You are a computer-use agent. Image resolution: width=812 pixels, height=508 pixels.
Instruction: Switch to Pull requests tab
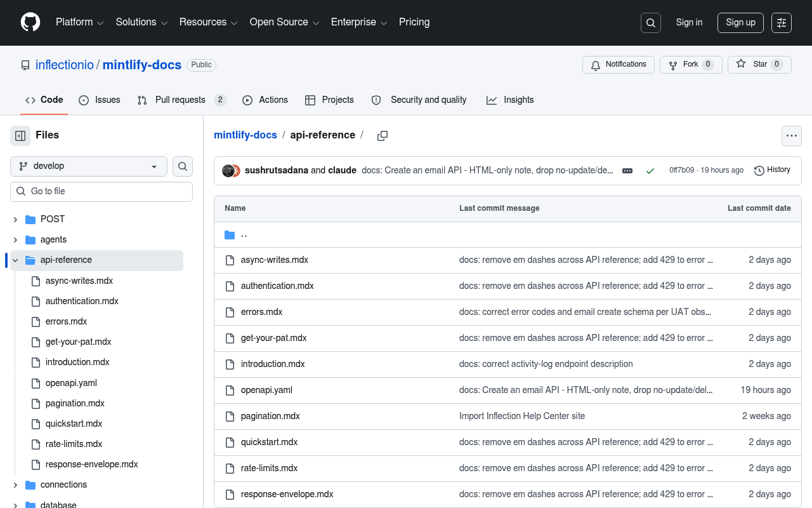point(182,100)
